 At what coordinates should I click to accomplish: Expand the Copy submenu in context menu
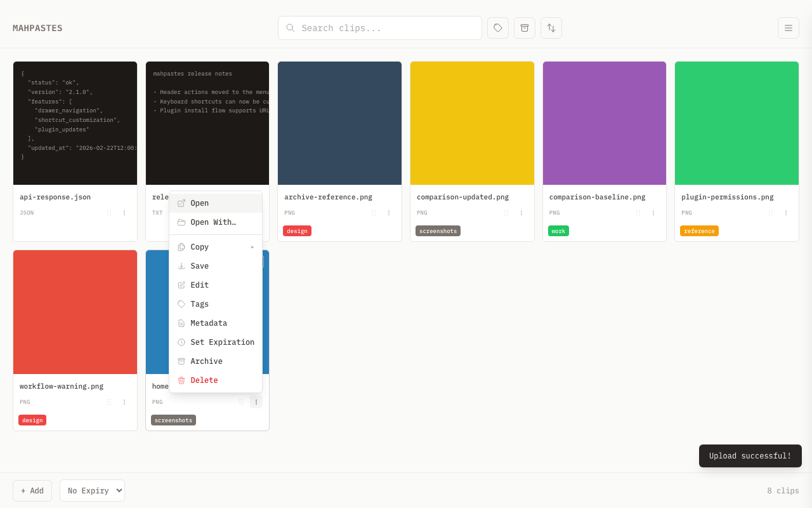click(x=216, y=247)
